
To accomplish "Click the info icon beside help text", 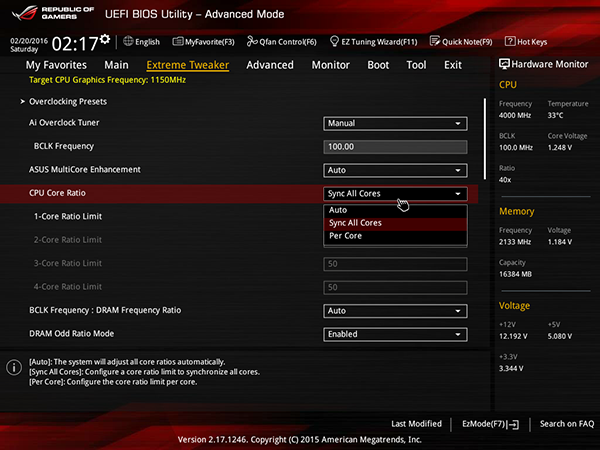I will pyautogui.click(x=14, y=367).
